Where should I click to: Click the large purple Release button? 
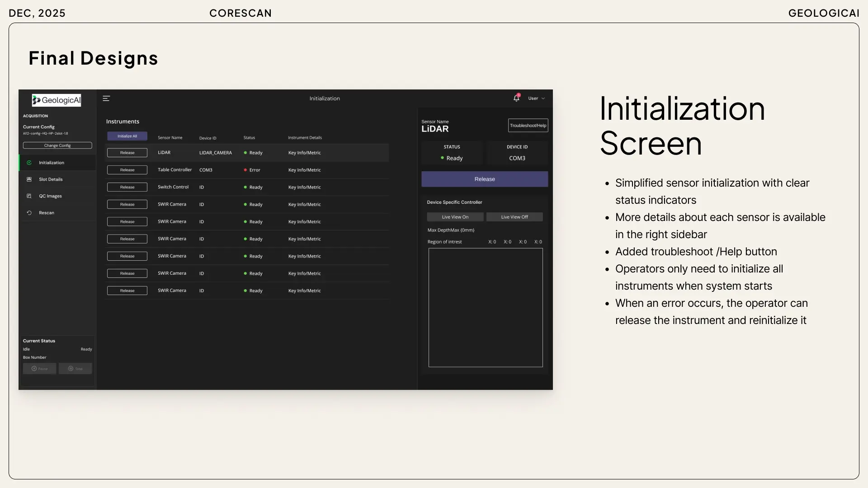point(485,179)
